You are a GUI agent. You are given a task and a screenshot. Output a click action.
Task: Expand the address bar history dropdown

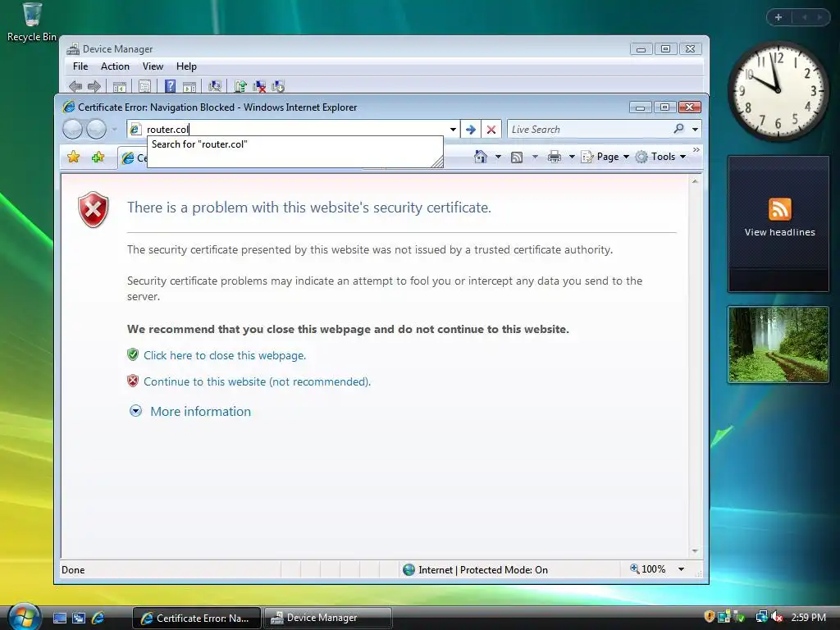pyautogui.click(x=453, y=129)
